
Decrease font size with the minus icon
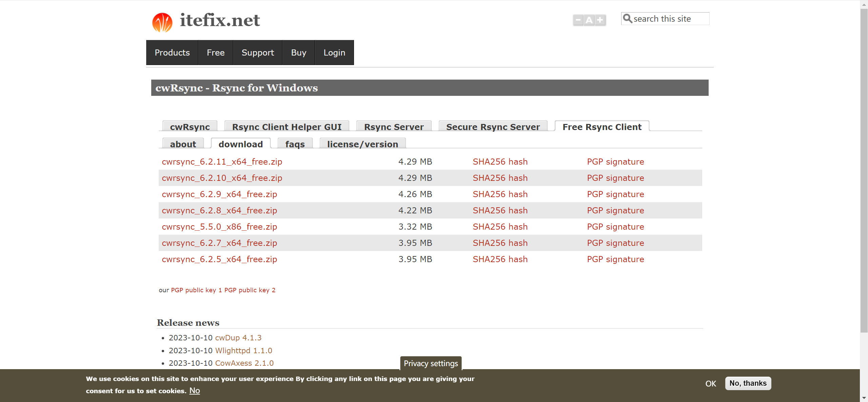[578, 20]
